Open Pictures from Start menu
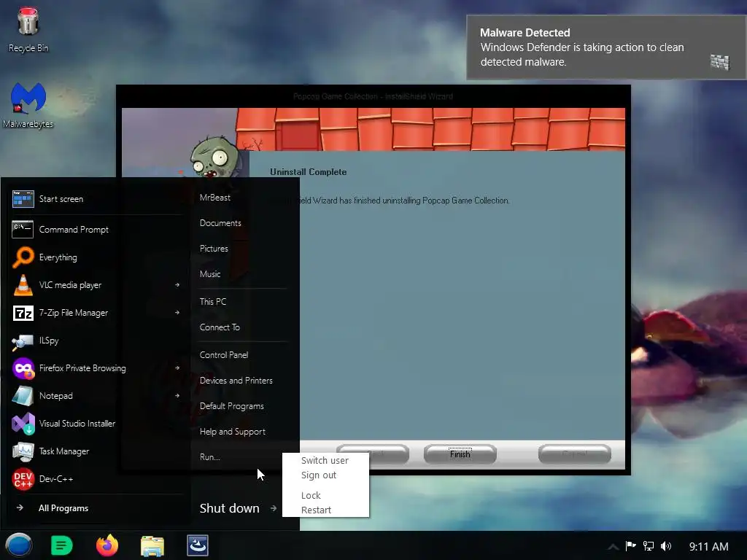Viewport: 747px width, 560px height. point(214,249)
